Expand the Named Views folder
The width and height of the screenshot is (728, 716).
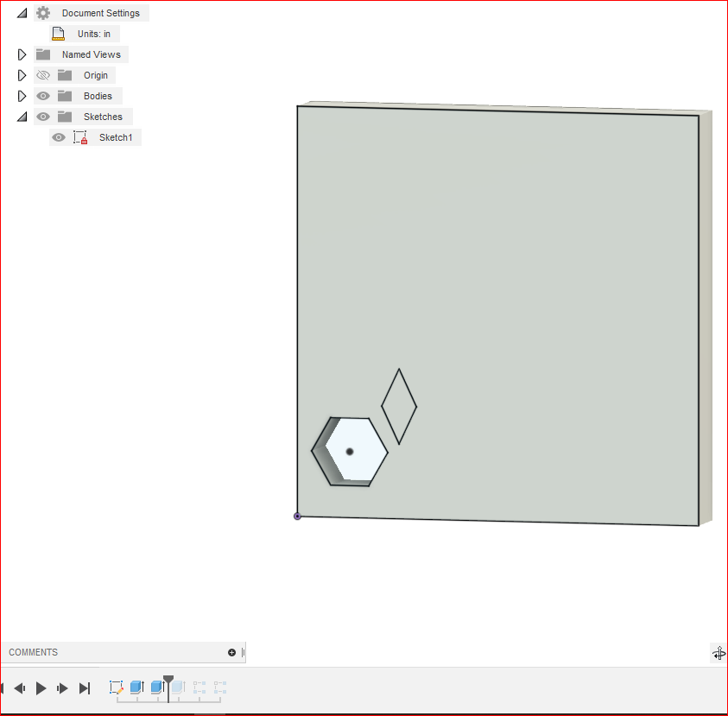(22, 54)
